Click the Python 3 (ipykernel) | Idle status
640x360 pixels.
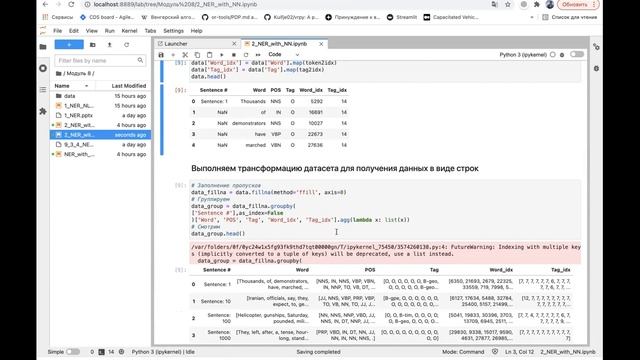[x=163, y=351]
